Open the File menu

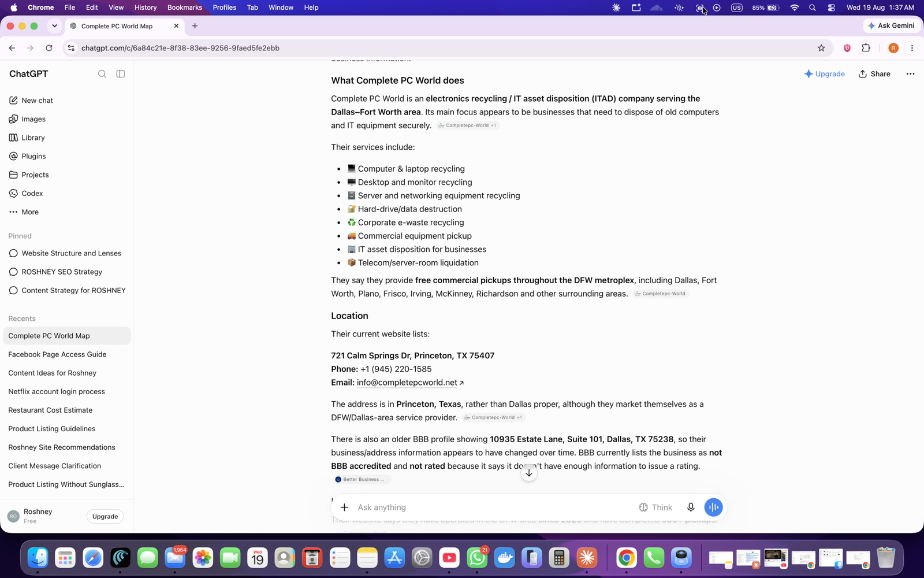69,8
